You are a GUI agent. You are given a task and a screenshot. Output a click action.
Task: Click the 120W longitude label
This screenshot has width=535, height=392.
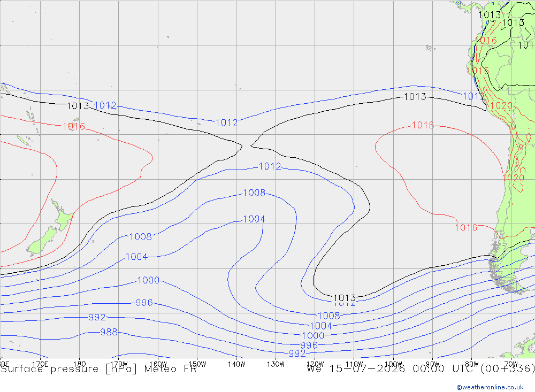pos(315,364)
